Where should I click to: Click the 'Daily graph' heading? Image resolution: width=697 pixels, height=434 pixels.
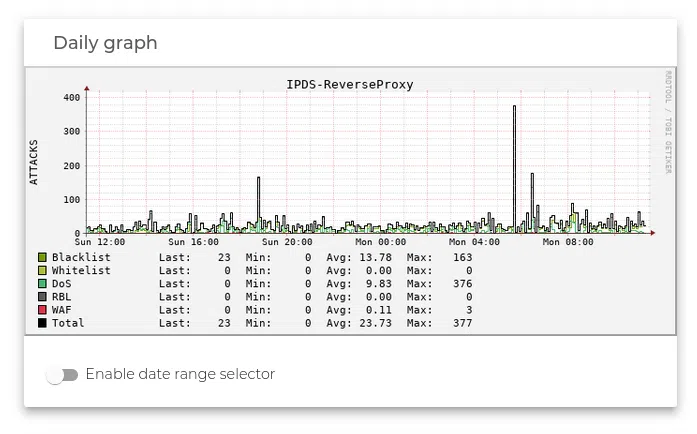105,43
